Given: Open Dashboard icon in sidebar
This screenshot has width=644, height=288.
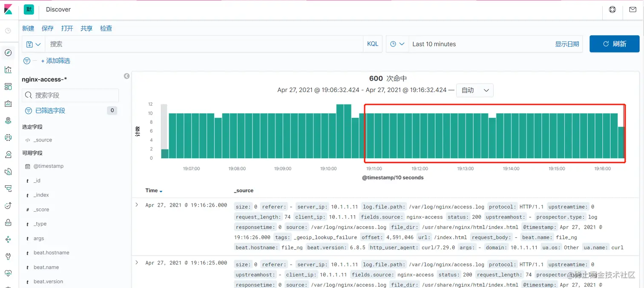Looking at the screenshot, I should click(8, 86).
